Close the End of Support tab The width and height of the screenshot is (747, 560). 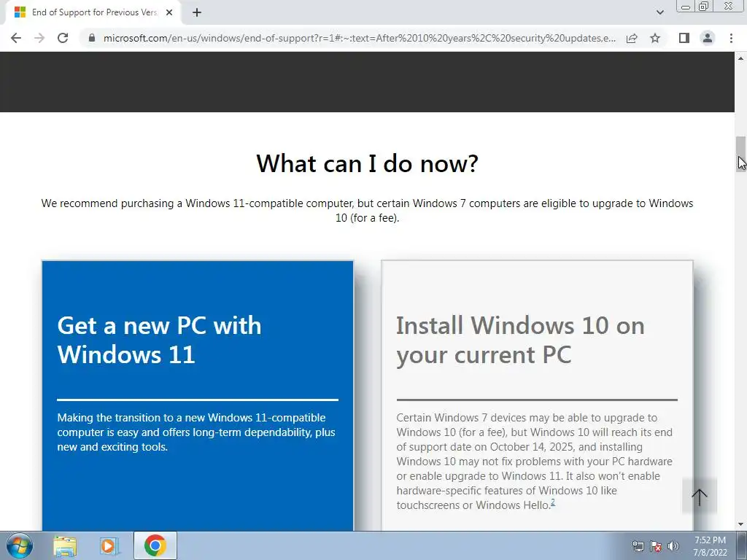(169, 13)
